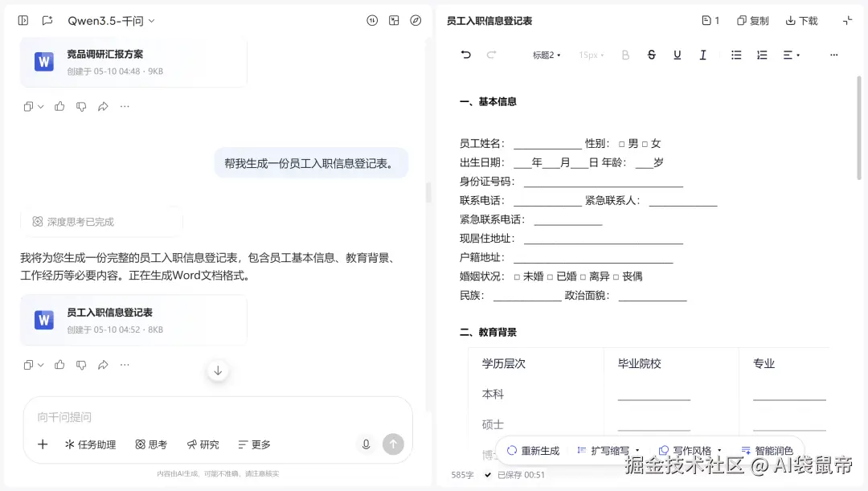Viewport: 868px width, 491px height.
Task: Jump to chat bottom with the down arrow
Action: 218,370
